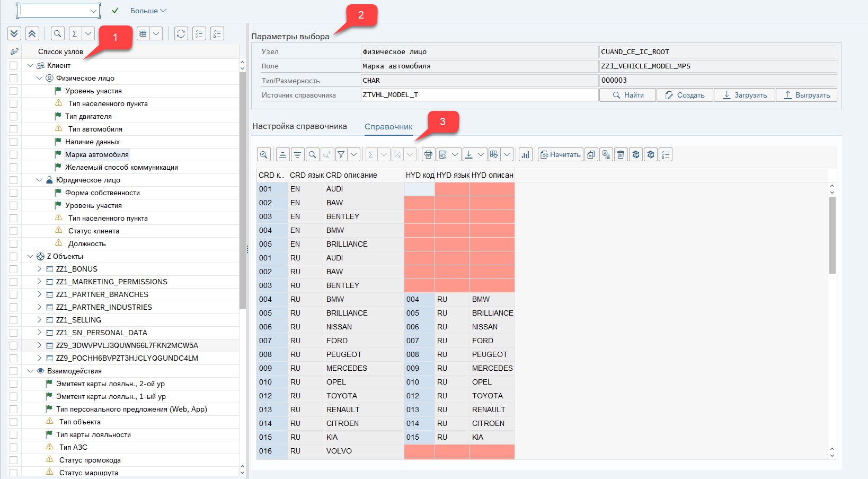The height and width of the screenshot is (479, 868).
Task: Click the filter funnel icon in grid toolbar
Action: tap(341, 154)
